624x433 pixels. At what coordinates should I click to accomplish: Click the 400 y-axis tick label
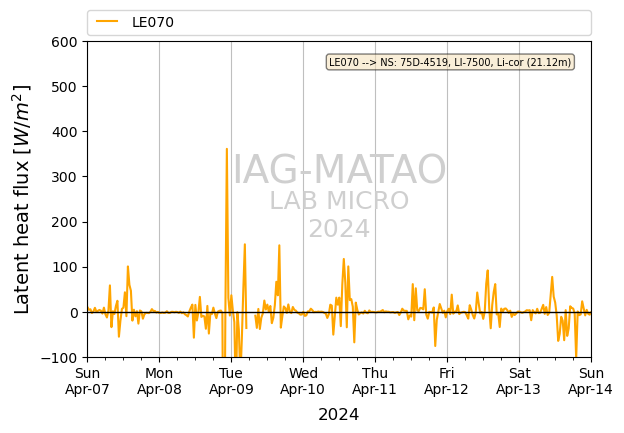(x=64, y=132)
